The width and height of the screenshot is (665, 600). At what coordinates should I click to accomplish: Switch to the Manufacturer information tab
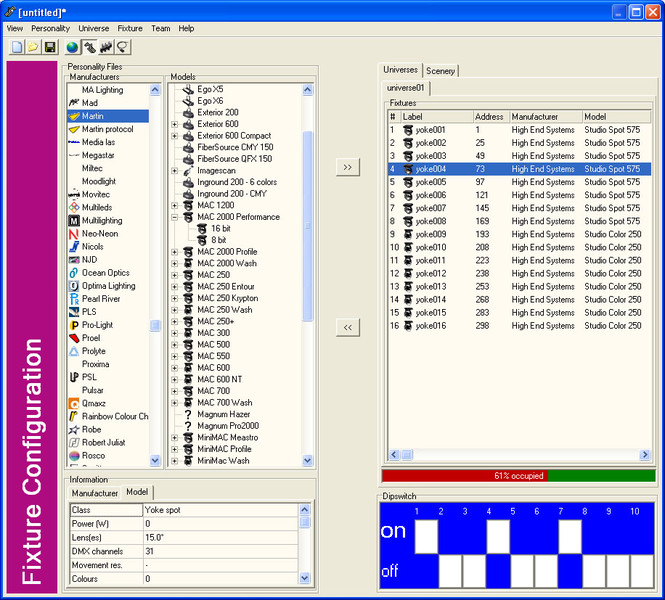[x=95, y=493]
